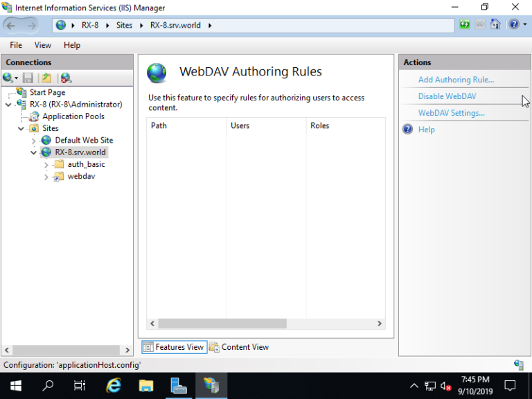Viewport: 532px width, 399px height.
Task: Select Application Pools in the tree
Action: coord(73,116)
